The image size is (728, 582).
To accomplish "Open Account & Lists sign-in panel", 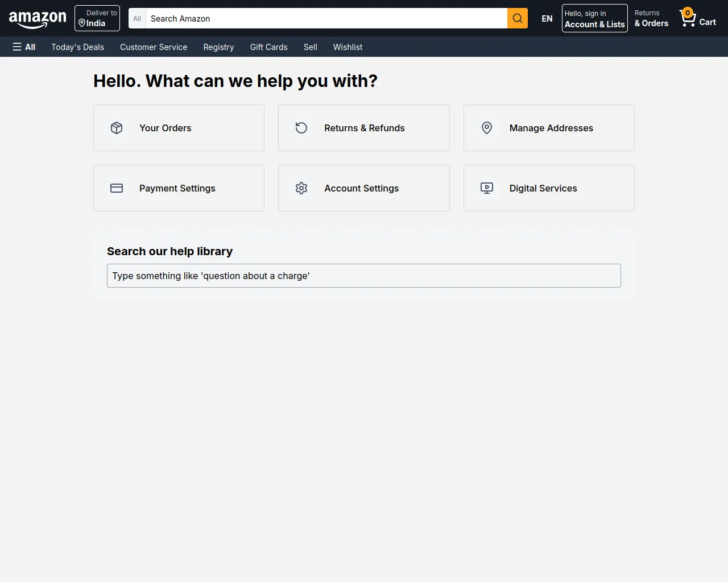I will [594, 18].
